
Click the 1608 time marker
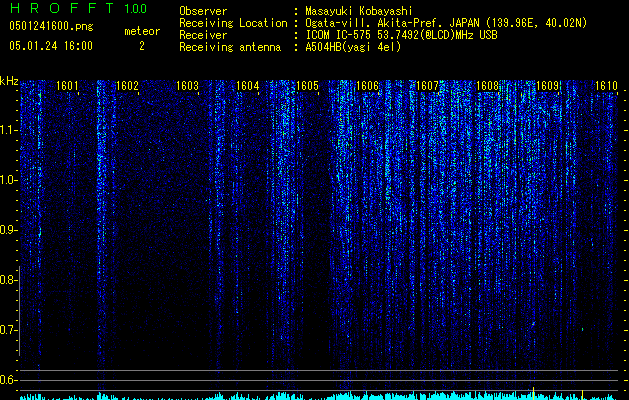pyautogui.click(x=487, y=86)
